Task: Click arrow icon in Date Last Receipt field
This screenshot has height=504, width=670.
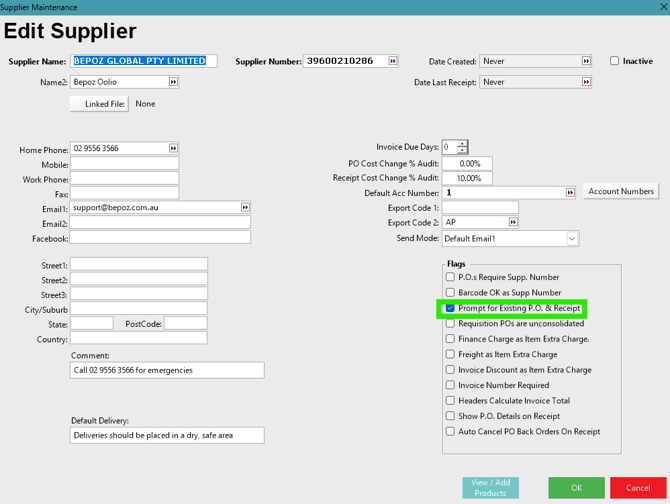Action: click(x=586, y=82)
